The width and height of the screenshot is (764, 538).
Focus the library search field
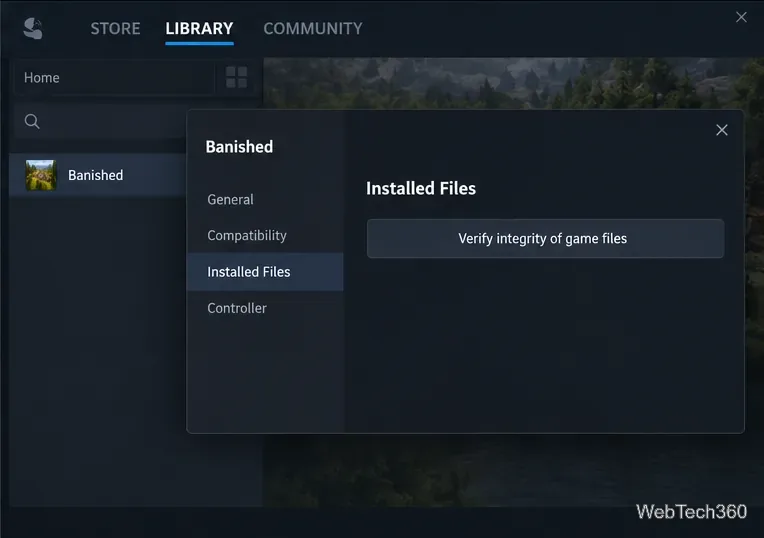100,121
